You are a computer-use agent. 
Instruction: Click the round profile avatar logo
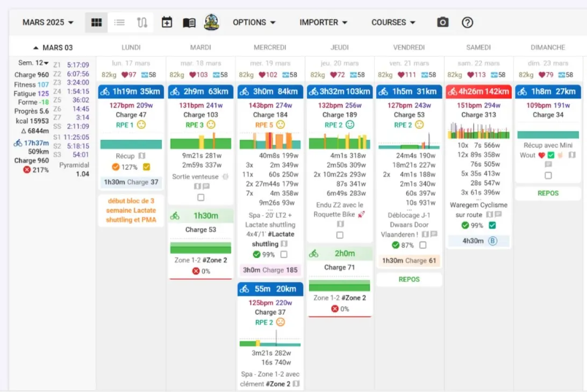pyautogui.click(x=211, y=23)
